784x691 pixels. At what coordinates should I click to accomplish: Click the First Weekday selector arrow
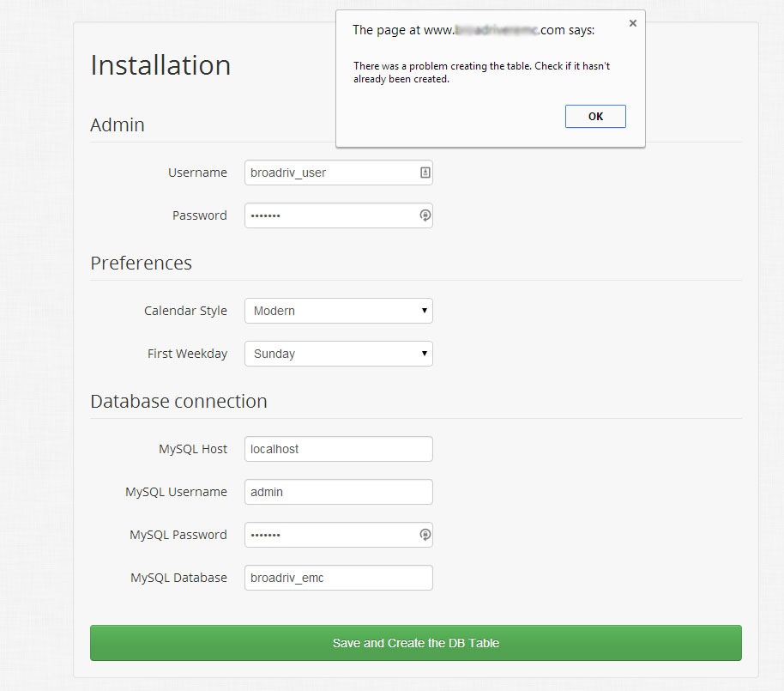click(423, 354)
